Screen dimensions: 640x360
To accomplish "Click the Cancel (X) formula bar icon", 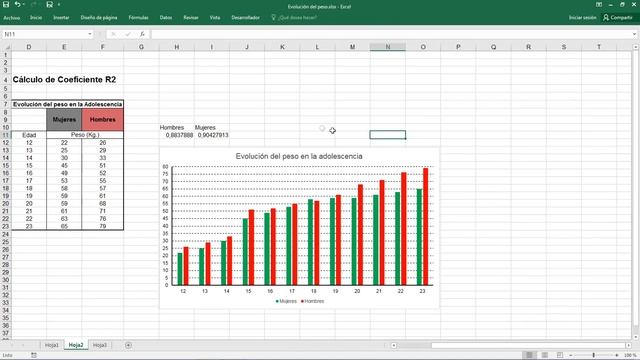I will [x=113, y=34].
